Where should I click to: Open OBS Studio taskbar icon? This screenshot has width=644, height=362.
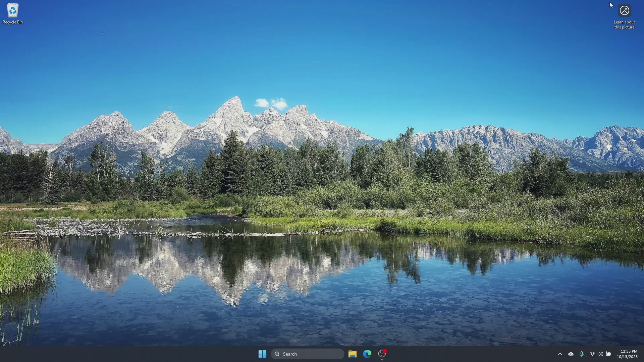[382, 354]
